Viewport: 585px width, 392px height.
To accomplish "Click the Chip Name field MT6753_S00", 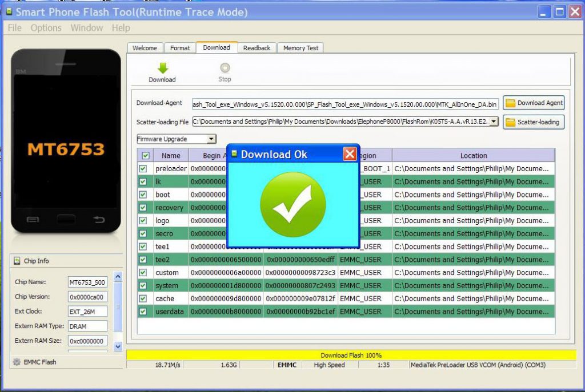I will click(87, 282).
